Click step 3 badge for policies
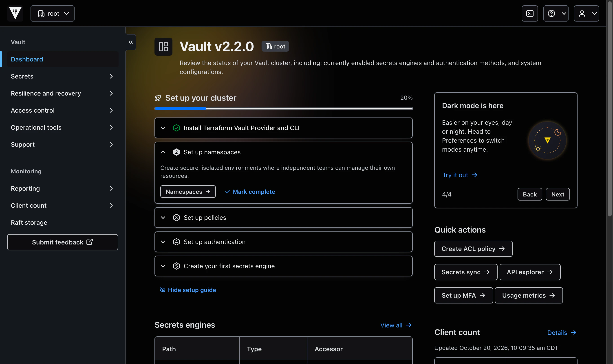Screen dimensions: 613x364 pos(176,218)
